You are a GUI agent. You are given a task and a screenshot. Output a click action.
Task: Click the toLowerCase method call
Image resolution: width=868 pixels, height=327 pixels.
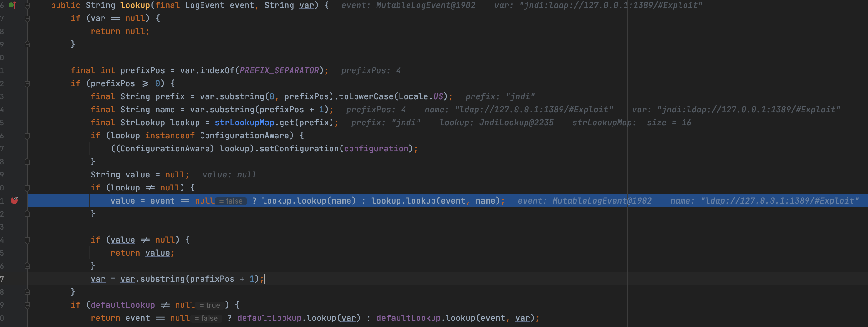366,97
